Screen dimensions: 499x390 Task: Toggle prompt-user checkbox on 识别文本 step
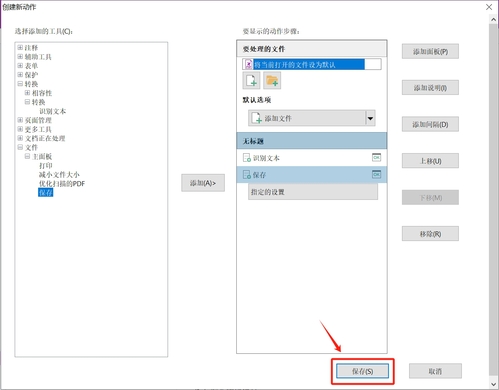[376, 157]
